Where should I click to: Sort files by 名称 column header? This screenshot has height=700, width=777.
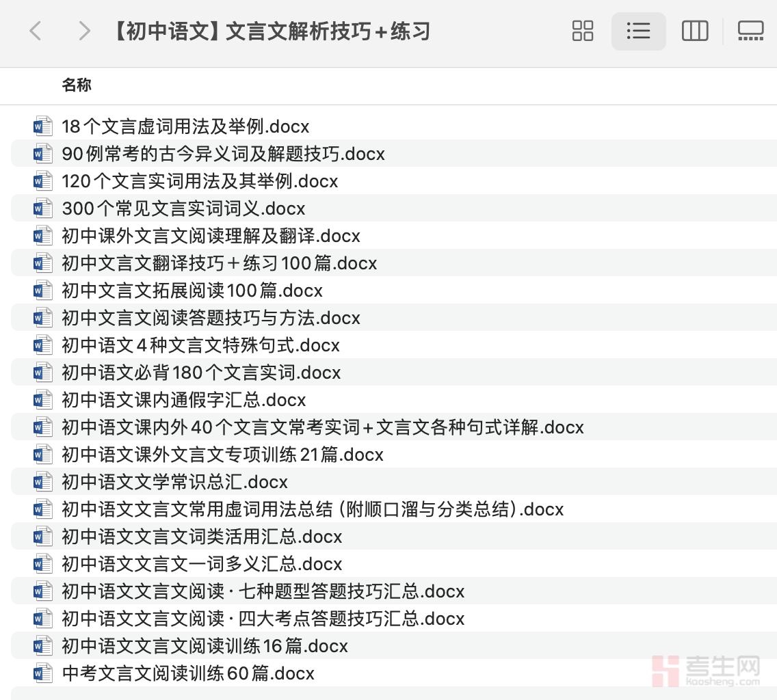tap(77, 85)
